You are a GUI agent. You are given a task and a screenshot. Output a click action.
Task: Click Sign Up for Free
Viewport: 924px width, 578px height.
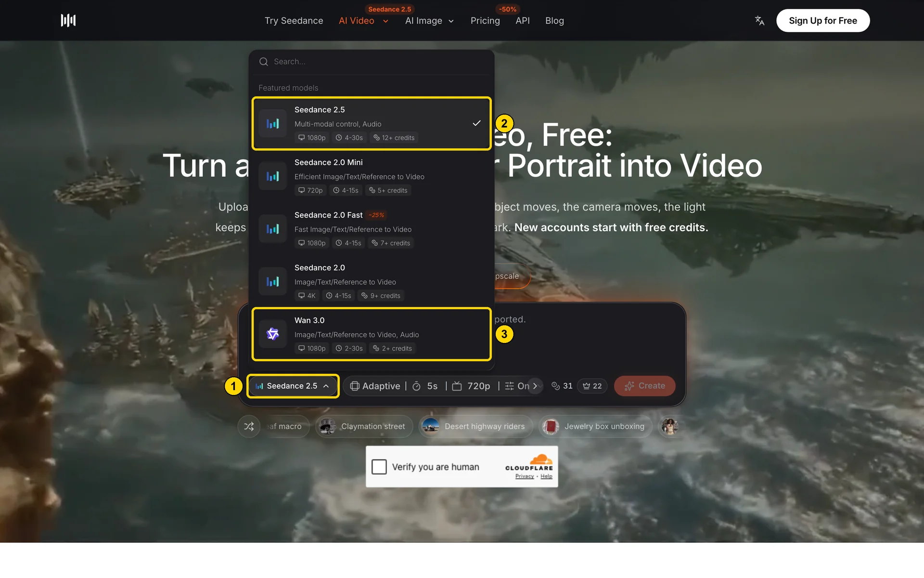pos(823,21)
